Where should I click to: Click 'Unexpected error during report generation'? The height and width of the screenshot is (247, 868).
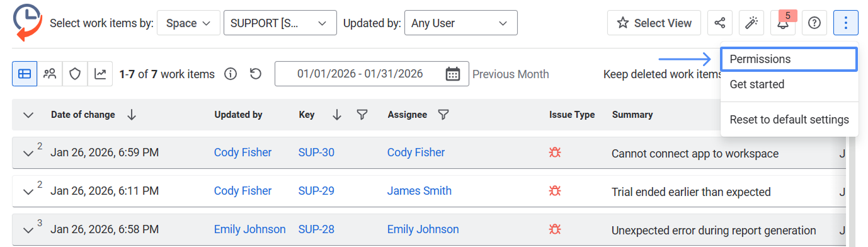[714, 231]
